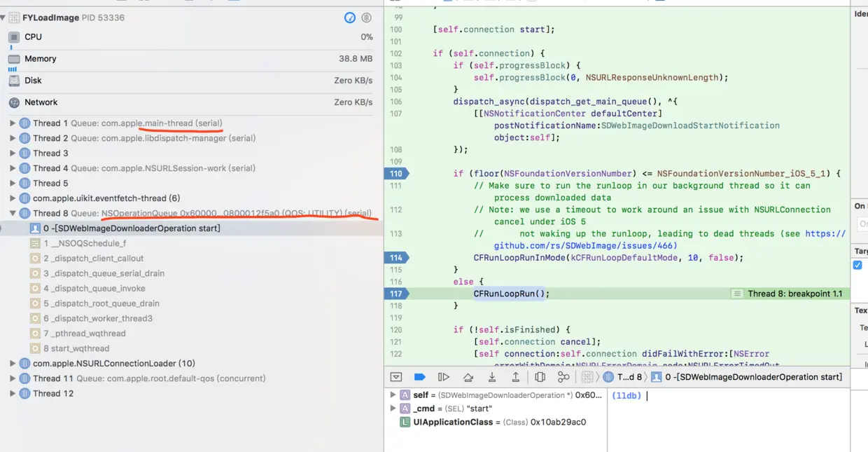This screenshot has width=868, height=452.
Task: Open the Network gauge report
Action: tap(191, 102)
